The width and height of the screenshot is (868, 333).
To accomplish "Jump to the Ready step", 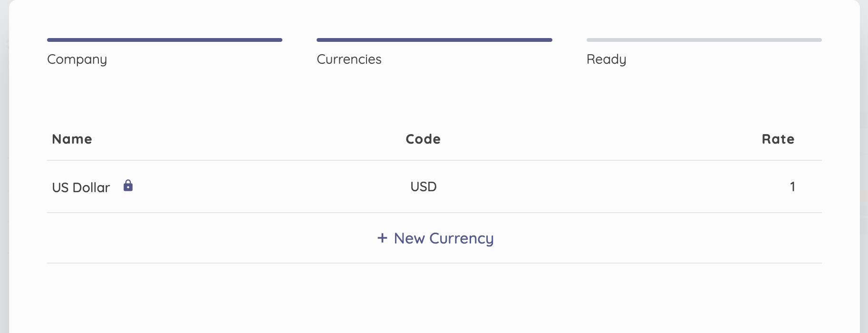I will tap(606, 59).
